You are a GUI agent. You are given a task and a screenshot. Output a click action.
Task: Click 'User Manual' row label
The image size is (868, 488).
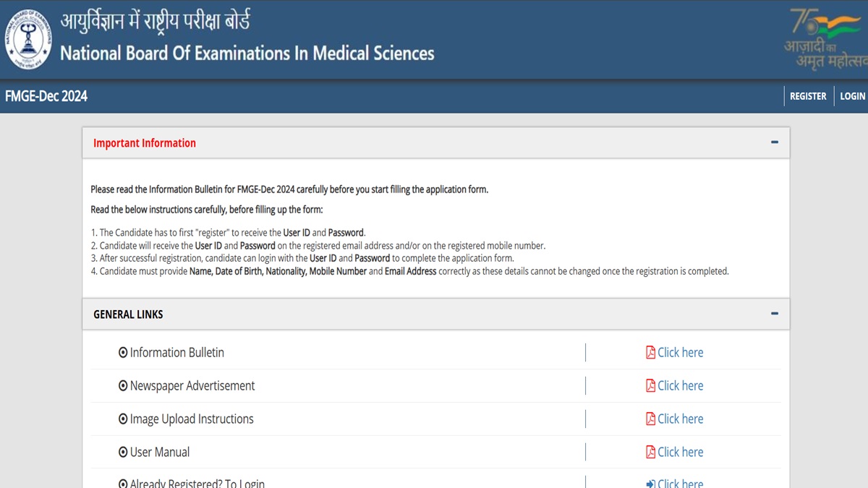[160, 453]
